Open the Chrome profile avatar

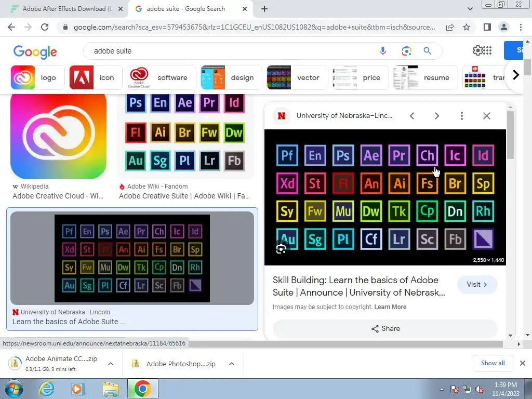click(504, 27)
